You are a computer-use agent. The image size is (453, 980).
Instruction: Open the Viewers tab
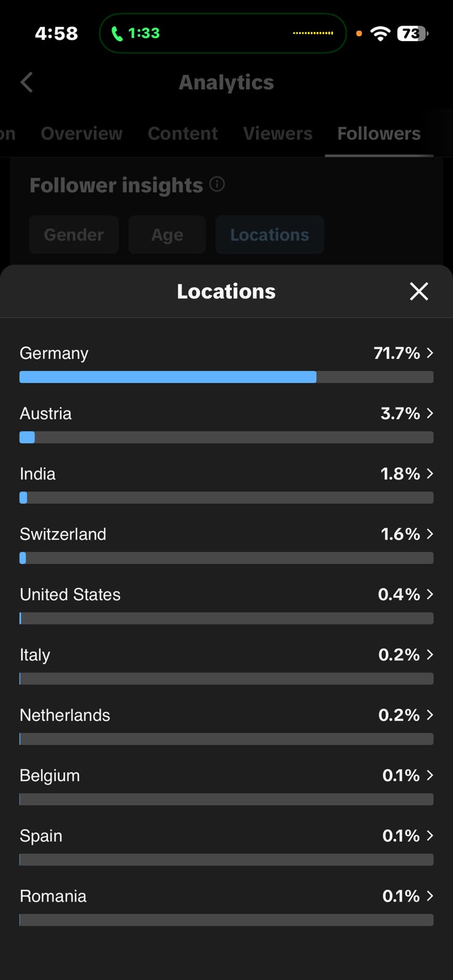278,134
